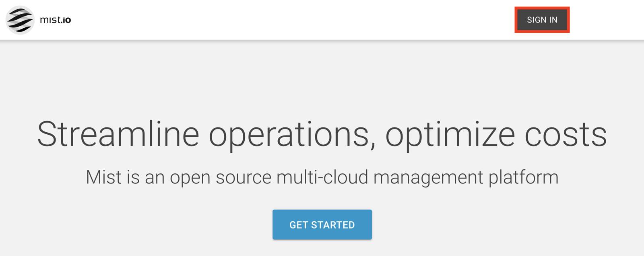
Task: Click the word "is" in the subtitle
Action: click(x=133, y=177)
